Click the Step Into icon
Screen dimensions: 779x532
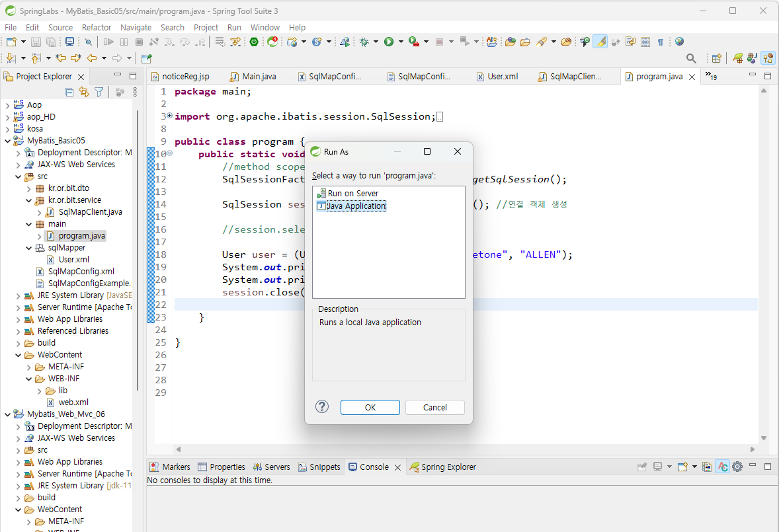click(x=169, y=42)
